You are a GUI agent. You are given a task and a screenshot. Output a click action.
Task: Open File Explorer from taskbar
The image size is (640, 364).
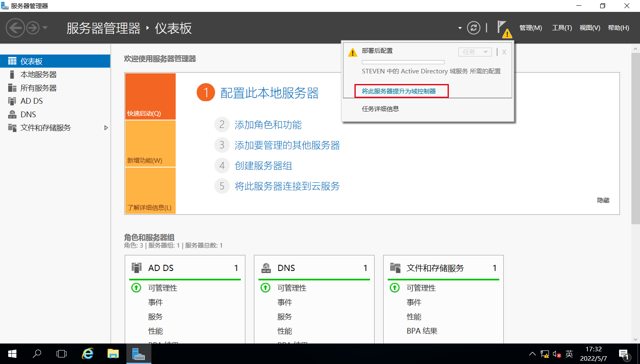point(113,354)
